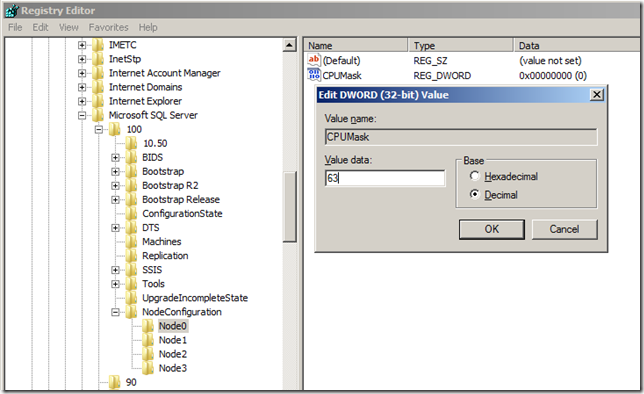Collapse the 100 key
Image resolution: width=644 pixels, height=394 pixels.
99,129
